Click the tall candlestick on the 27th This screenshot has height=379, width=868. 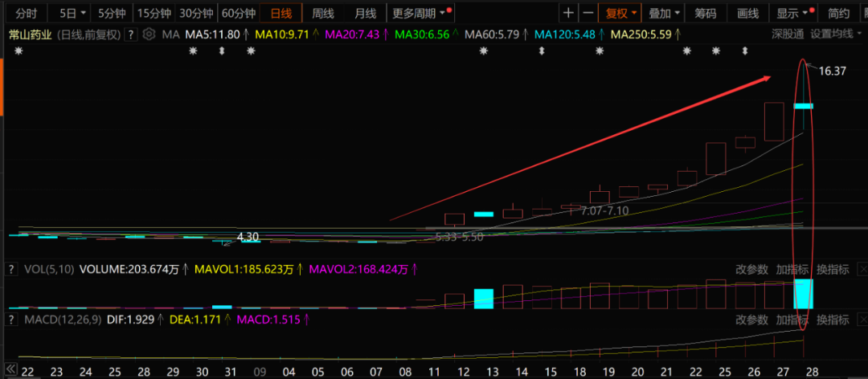[774, 121]
